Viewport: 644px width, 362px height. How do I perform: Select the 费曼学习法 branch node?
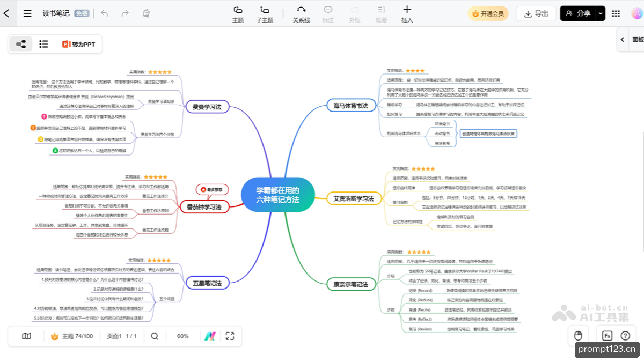pyautogui.click(x=207, y=107)
